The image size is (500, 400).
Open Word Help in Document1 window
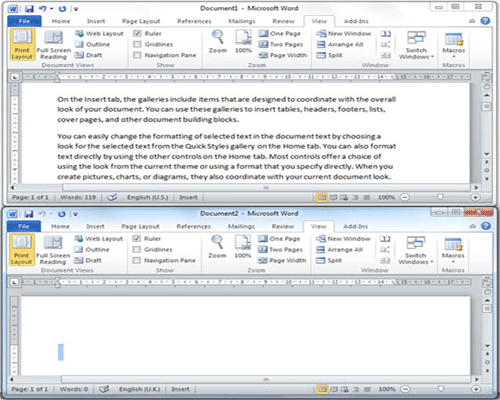click(485, 21)
